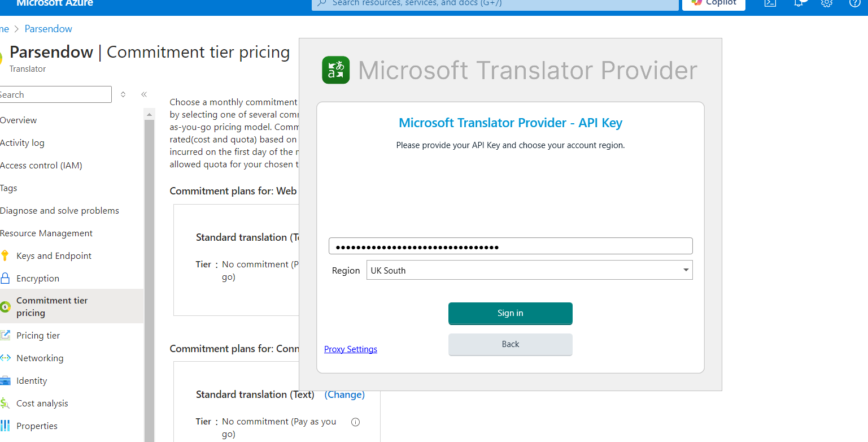Click the Commitment tier pricing icon
Image resolution: width=868 pixels, height=442 pixels.
tap(5, 307)
